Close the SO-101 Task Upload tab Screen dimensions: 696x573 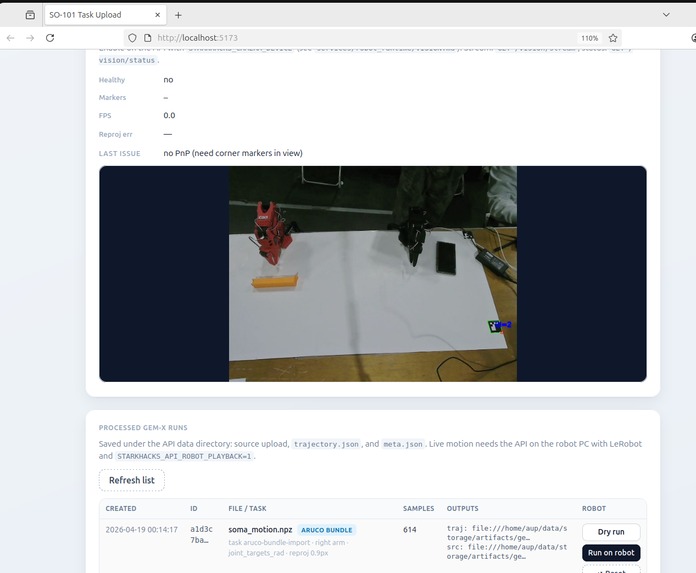pos(158,15)
